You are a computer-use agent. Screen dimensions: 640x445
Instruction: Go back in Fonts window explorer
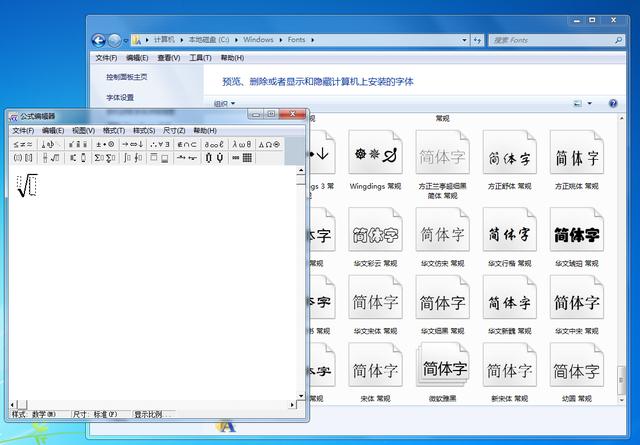tap(99, 40)
